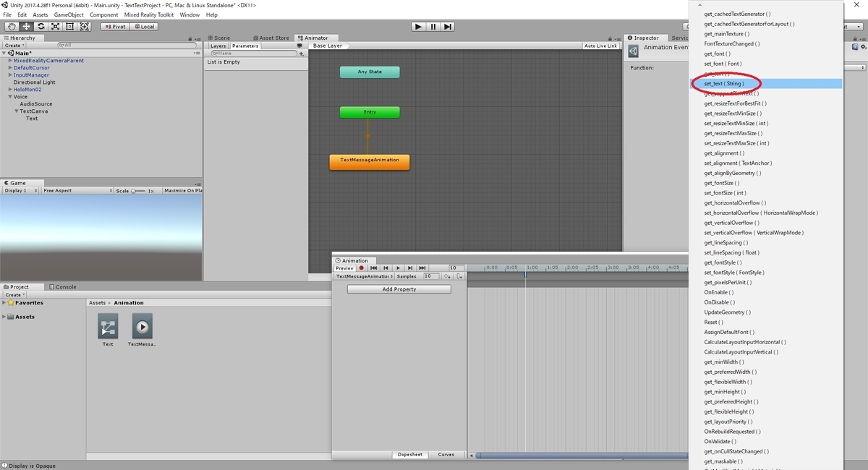The height and width of the screenshot is (470, 868).
Task: Click the Add Keyframe icon
Action: tap(447, 276)
